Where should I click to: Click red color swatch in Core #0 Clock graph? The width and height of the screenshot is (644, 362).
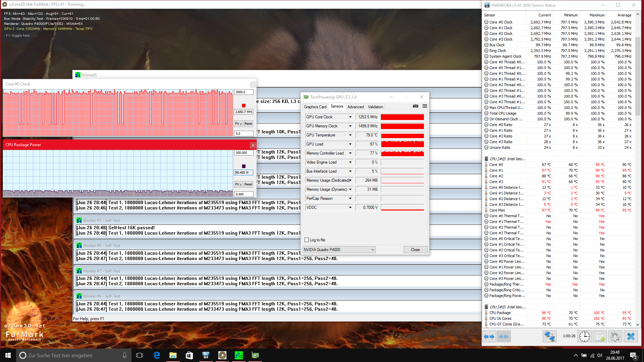(244, 106)
